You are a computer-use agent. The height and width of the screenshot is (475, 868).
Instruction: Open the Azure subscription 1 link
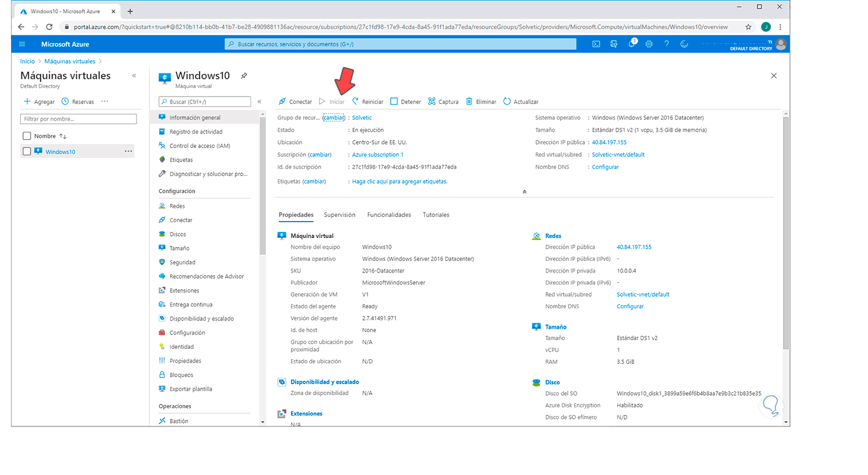378,154
